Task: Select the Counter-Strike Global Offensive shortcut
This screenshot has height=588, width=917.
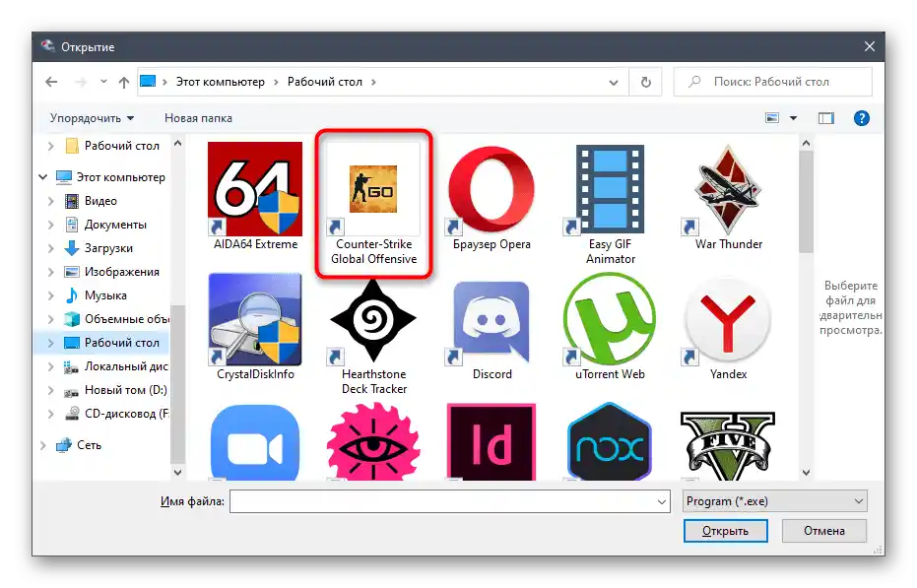Action: tap(373, 204)
